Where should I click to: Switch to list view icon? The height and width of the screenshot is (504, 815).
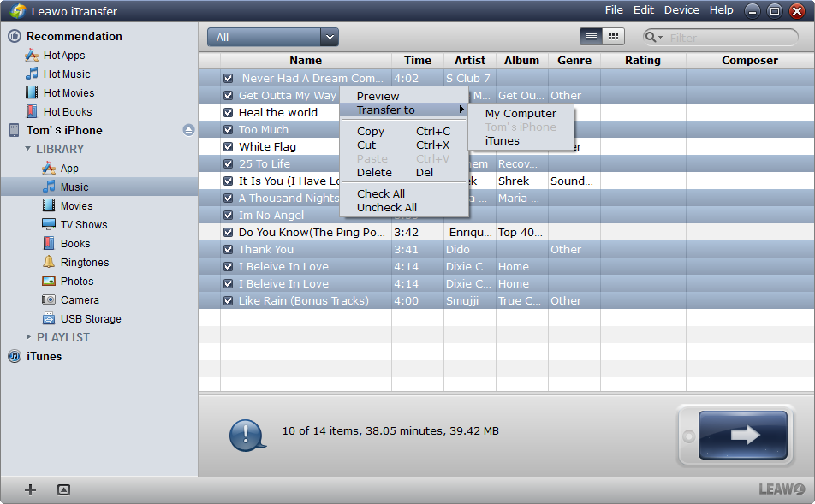point(591,37)
